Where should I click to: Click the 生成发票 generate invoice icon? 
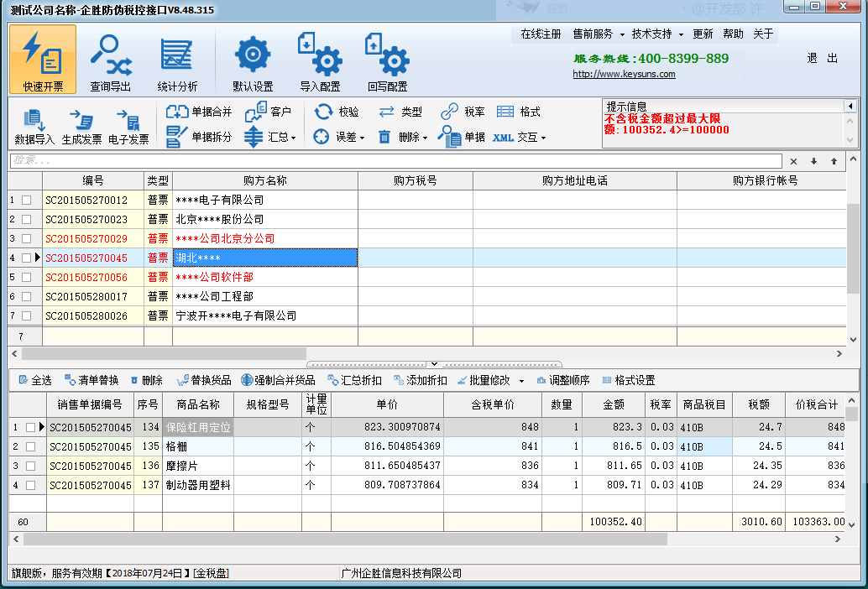[x=81, y=127]
